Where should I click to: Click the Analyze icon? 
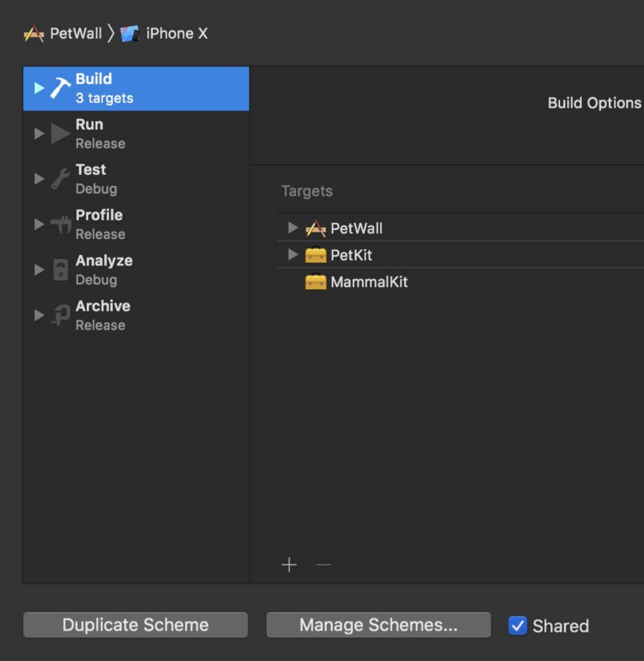[60, 270]
